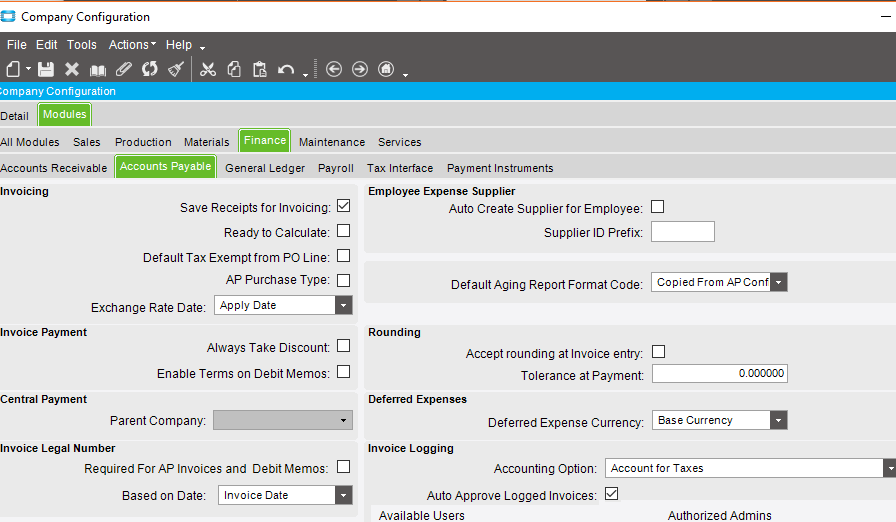Viewport: 896px width, 522px height.
Task: Click the Tolerance at Payment field
Action: [720, 374]
